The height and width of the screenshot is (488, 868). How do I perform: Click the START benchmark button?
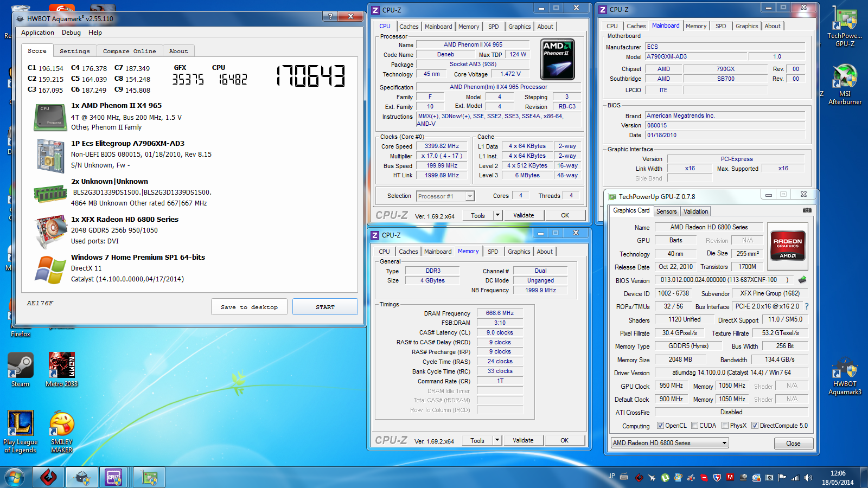pyautogui.click(x=325, y=307)
